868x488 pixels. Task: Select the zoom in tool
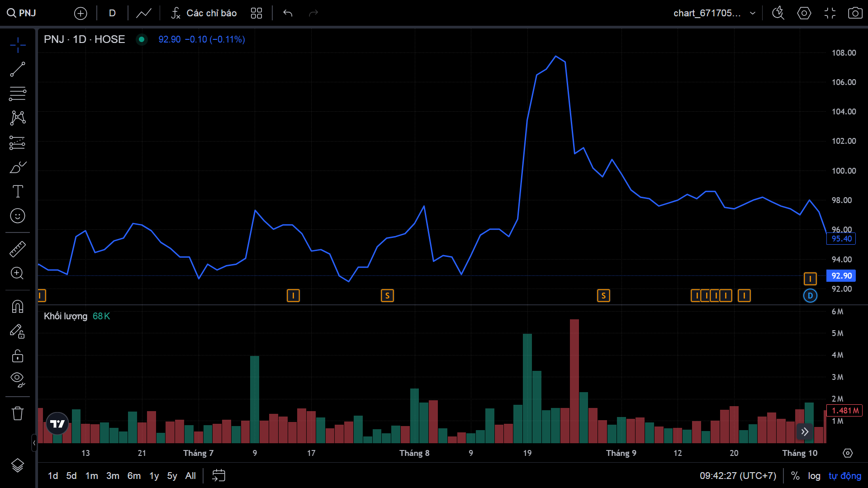point(18,273)
